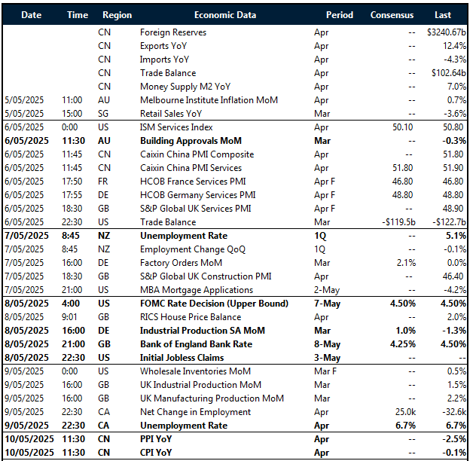Click the Time column header

click(78, 15)
